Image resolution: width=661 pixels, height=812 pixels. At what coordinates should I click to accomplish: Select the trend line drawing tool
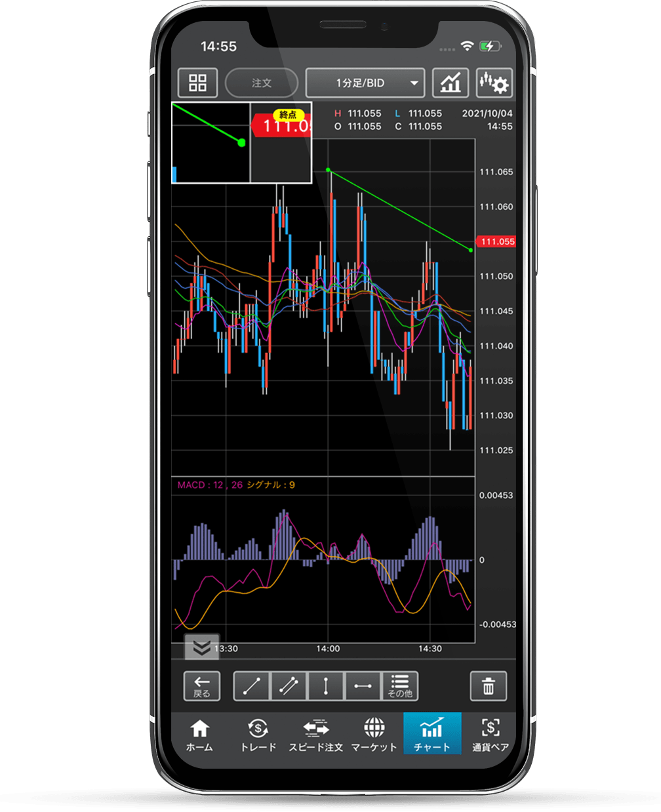tap(252, 686)
